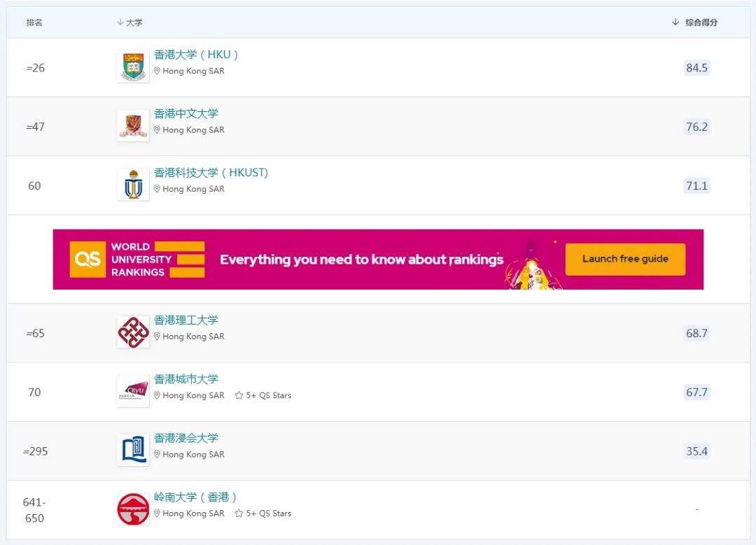Image resolution: width=756 pixels, height=545 pixels.
Task: Click the QS logo in banner
Action: 87,260
